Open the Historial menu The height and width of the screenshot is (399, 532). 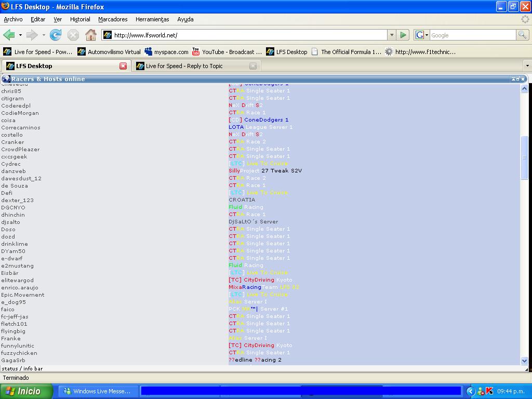(x=80, y=19)
